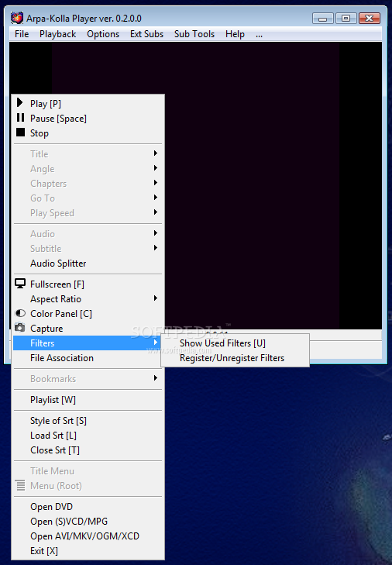
Task: Choose Open DVD
Action: pyautogui.click(x=88, y=507)
